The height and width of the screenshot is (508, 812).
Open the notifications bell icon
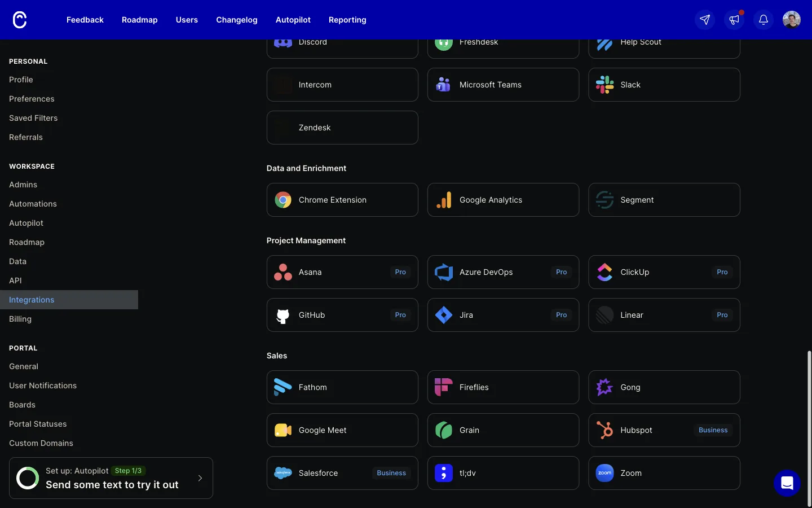764,20
